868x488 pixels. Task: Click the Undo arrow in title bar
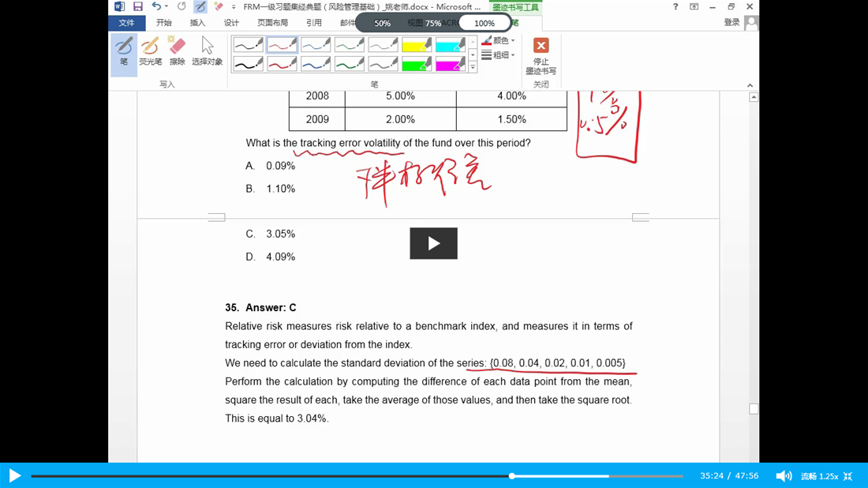[157, 6]
